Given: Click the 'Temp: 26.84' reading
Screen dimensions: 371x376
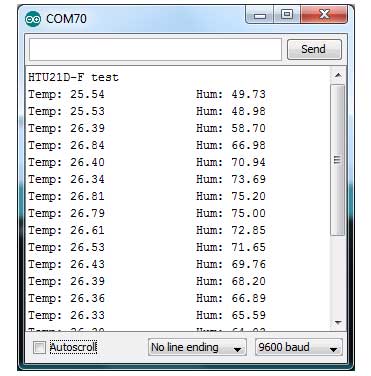Looking at the screenshot, I should pyautogui.click(x=66, y=145).
